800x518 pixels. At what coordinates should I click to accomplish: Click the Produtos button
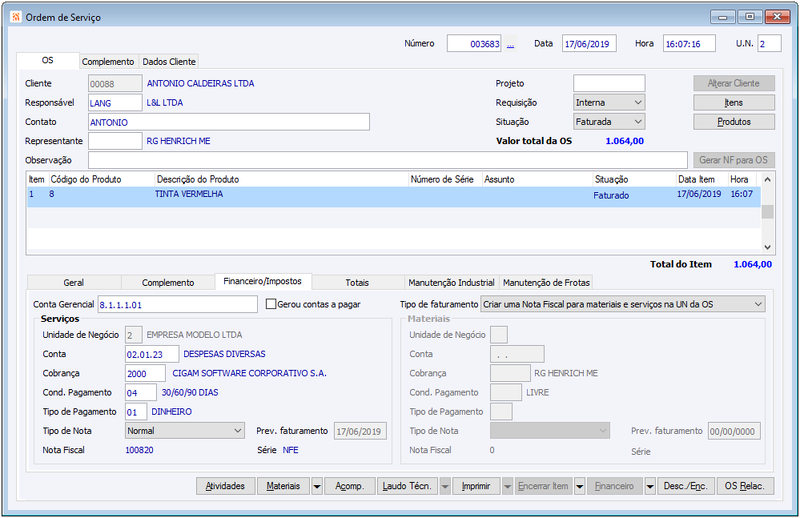pyautogui.click(x=734, y=122)
